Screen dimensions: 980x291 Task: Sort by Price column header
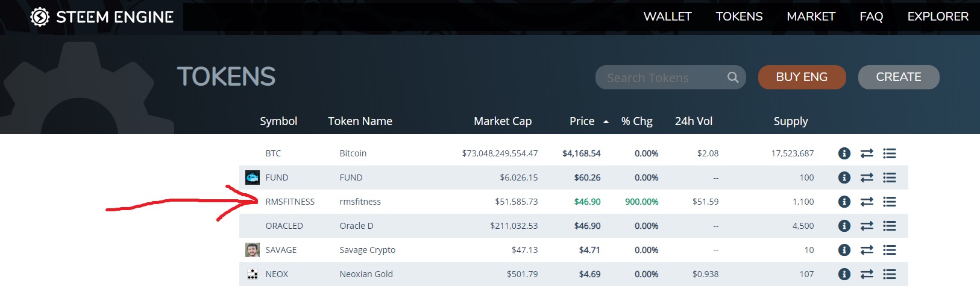pos(582,121)
